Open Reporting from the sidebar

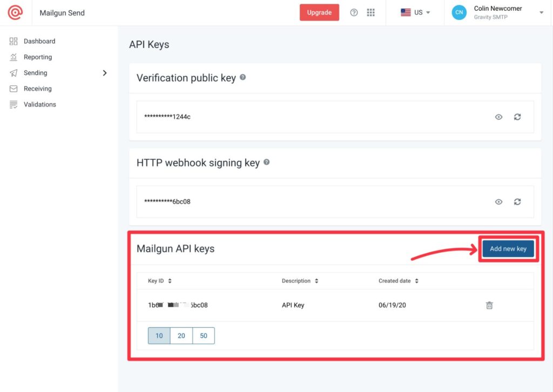coord(38,57)
